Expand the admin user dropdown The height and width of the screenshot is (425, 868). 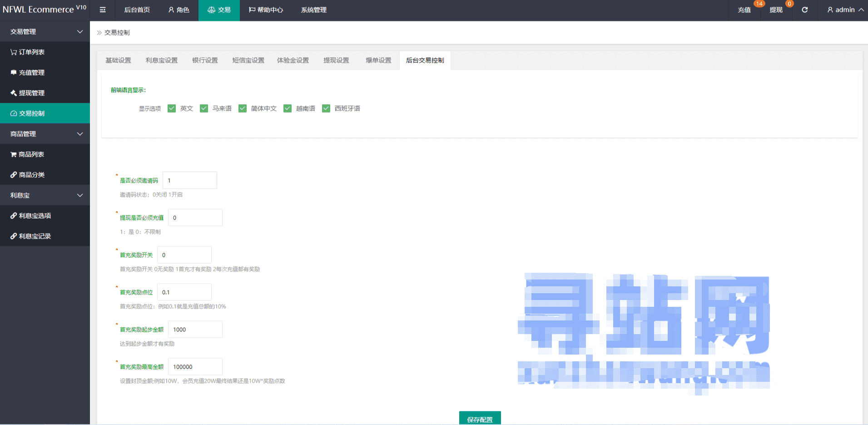coord(845,10)
